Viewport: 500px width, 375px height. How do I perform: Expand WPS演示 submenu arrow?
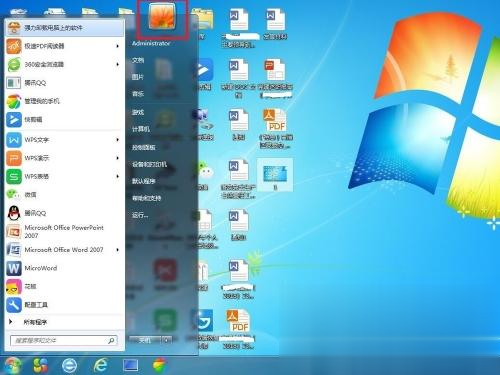point(118,158)
